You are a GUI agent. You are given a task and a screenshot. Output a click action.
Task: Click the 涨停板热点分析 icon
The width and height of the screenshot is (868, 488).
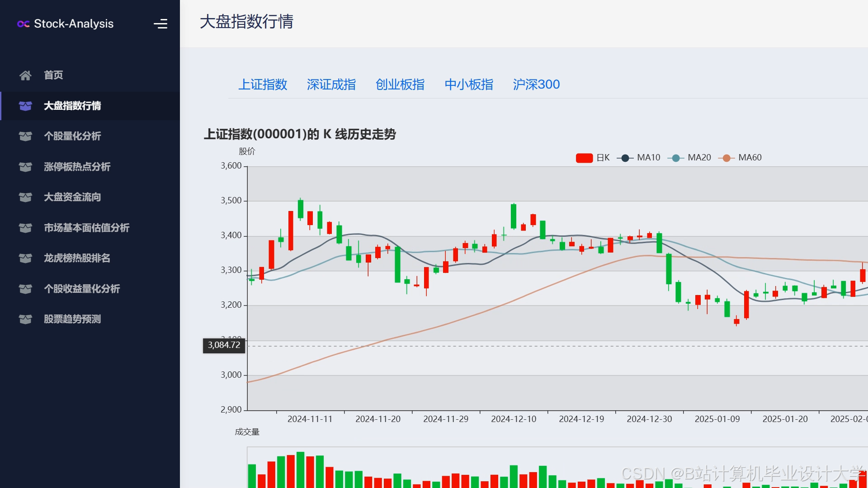click(25, 167)
